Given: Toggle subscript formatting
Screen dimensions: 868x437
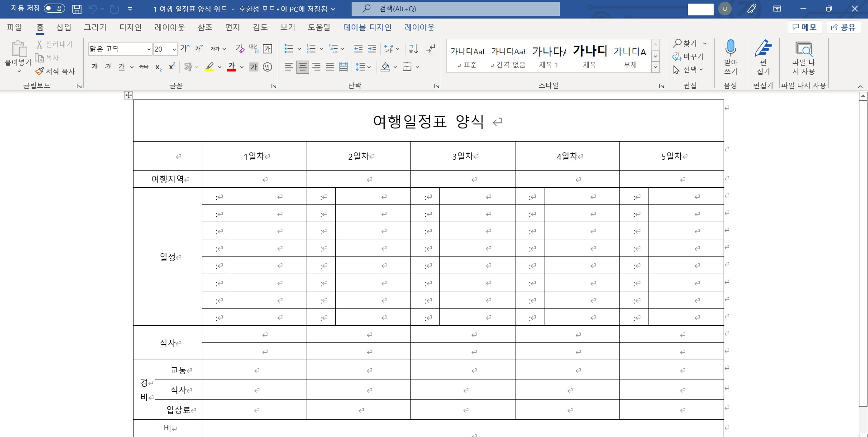Looking at the screenshot, I should [x=158, y=67].
